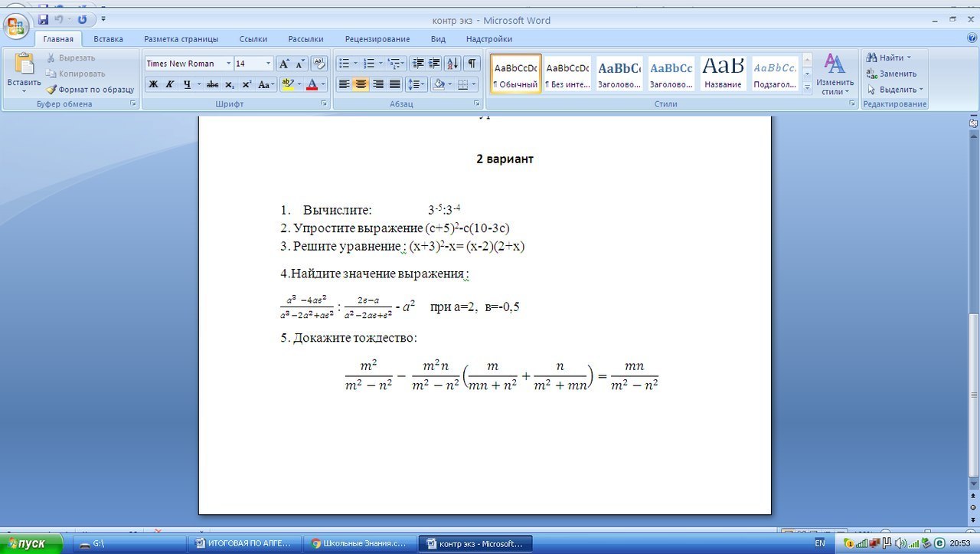The width and height of the screenshot is (980, 554).
Task: Open the Customize Quick Access Toolbar dropdown
Action: [x=103, y=19]
